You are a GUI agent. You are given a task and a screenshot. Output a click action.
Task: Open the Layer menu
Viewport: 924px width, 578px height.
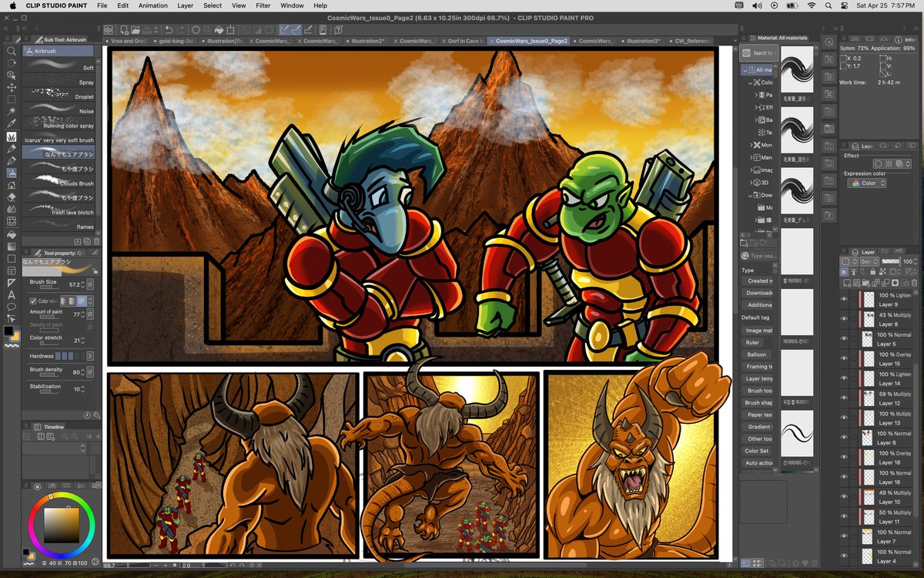pyautogui.click(x=186, y=5)
